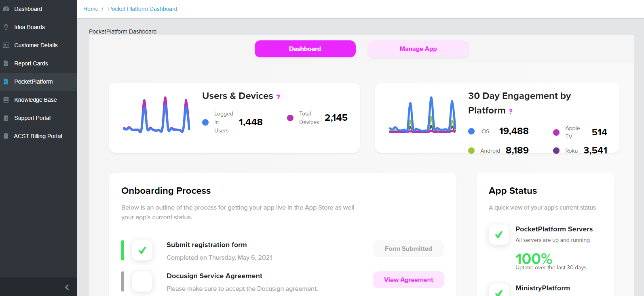Click the Pocket Platform Dashboard breadcrumb
Viewport: 644px width, 296px height.
(143, 9)
